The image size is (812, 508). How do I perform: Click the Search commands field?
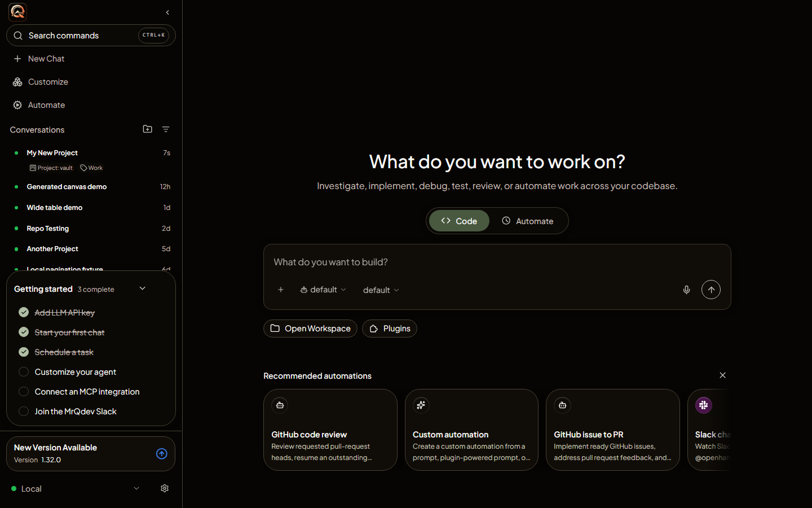[x=91, y=36]
